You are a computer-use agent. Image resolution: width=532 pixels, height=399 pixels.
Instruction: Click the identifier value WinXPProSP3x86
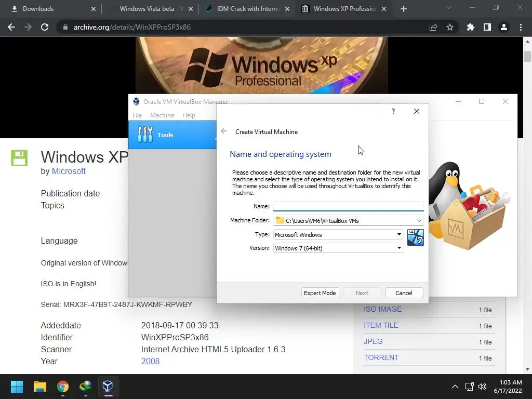(175, 337)
